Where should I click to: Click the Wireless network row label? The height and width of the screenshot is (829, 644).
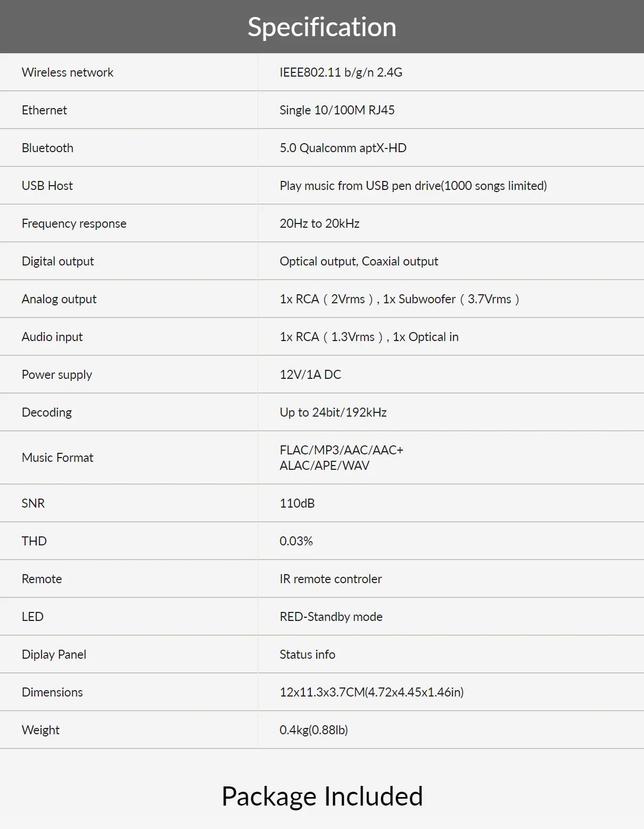tap(68, 72)
